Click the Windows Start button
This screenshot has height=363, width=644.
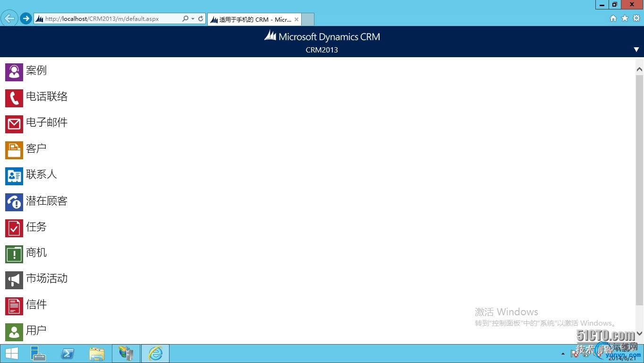[x=11, y=354]
